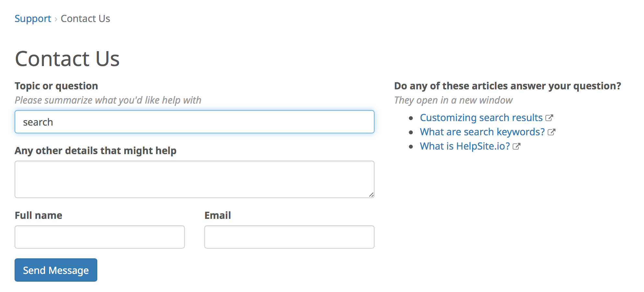Click external-link icon next to What is HelpSite.io
This screenshot has width=644, height=292.
[517, 146]
